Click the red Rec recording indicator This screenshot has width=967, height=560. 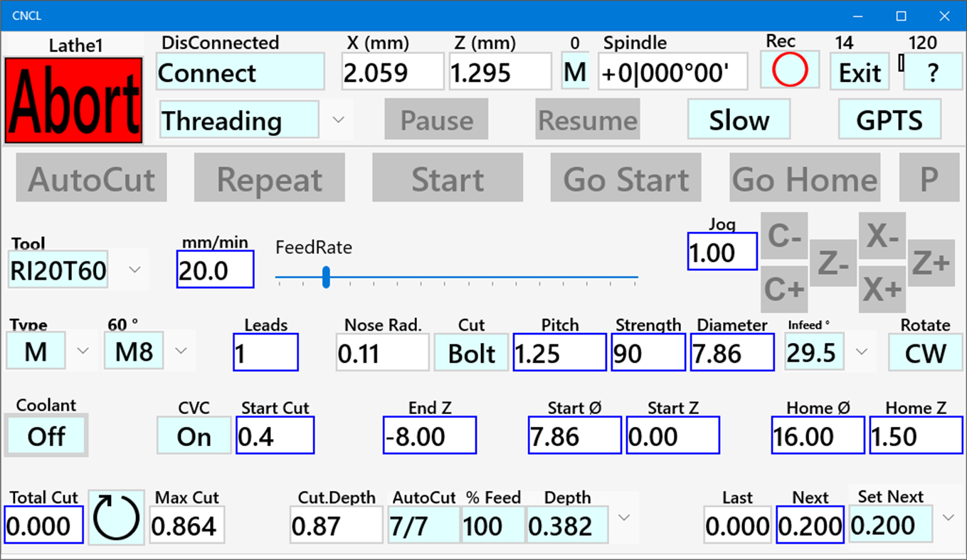point(789,70)
